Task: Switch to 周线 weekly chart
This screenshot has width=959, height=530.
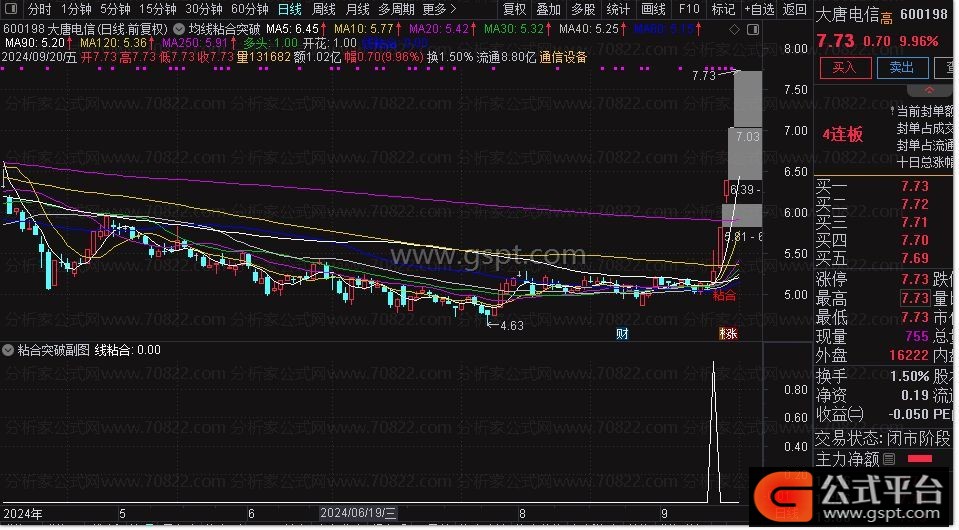Action: (x=324, y=9)
